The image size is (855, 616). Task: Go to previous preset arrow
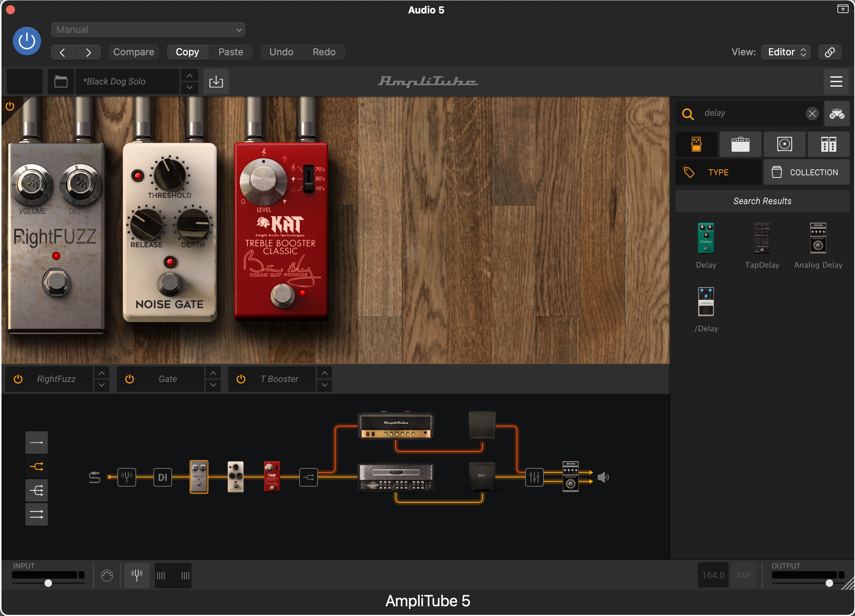63,52
